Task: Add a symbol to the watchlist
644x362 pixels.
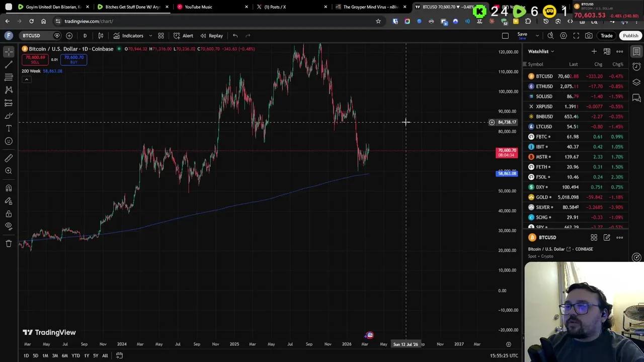Action: click(594, 51)
